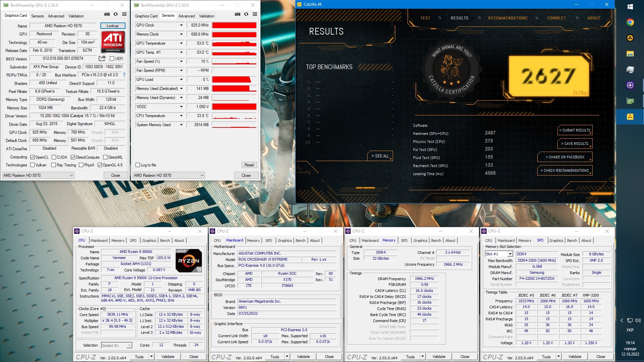Switch to Advanced tab in left GPU-Z window

click(x=56, y=16)
